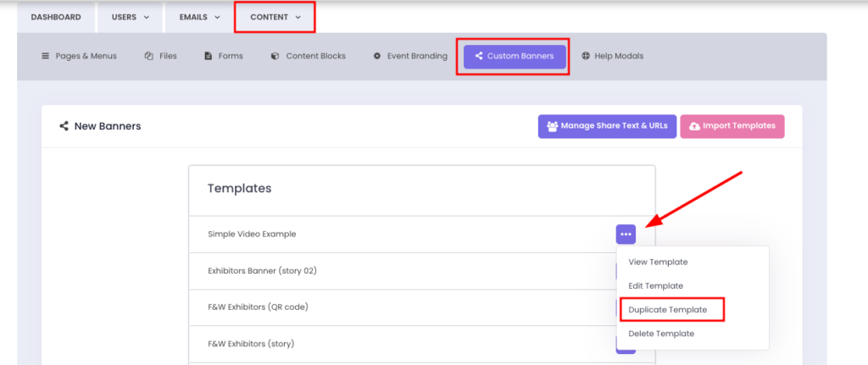The image size is (868, 365).
Task: Click the Event Branding gear icon
Action: 377,56
